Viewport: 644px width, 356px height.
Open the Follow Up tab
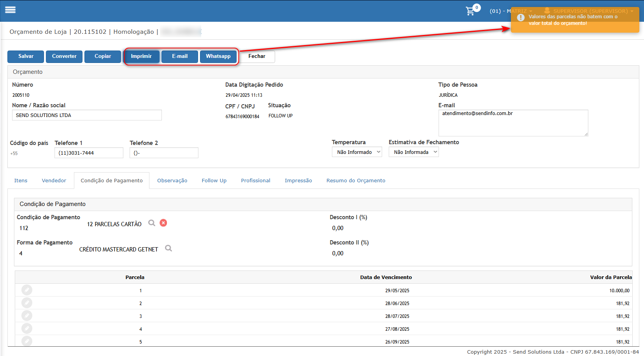[x=214, y=180]
